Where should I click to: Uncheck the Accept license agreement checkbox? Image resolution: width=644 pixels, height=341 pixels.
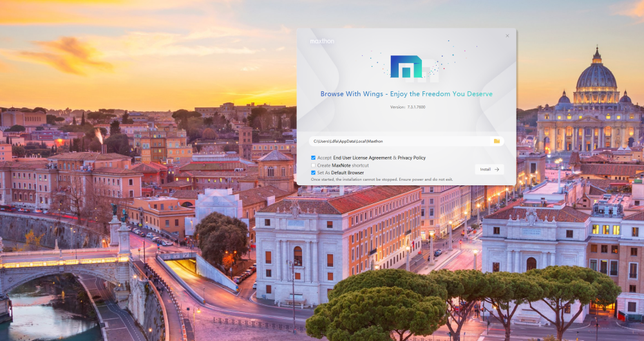[313, 158]
